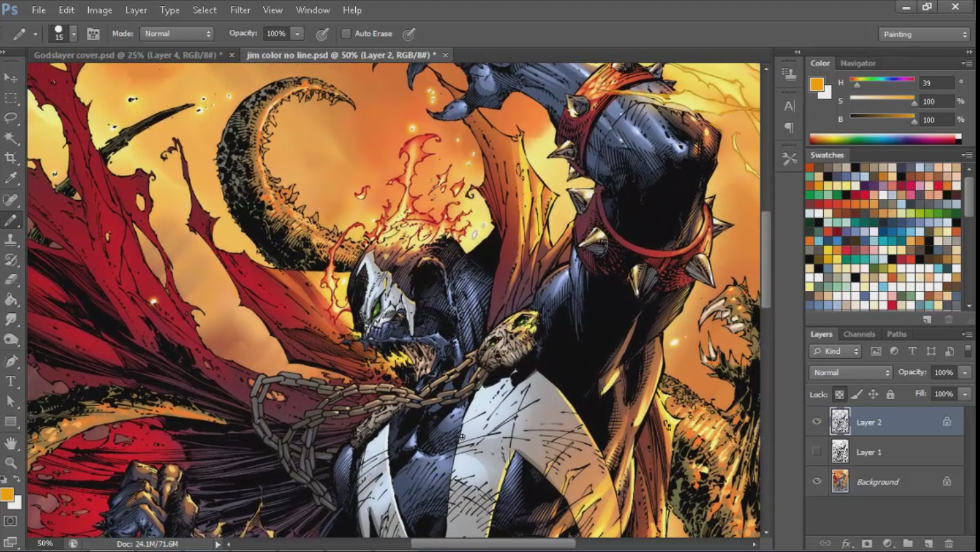Image resolution: width=980 pixels, height=552 pixels.
Task: Switch to the Navigator tab
Action: pos(858,63)
